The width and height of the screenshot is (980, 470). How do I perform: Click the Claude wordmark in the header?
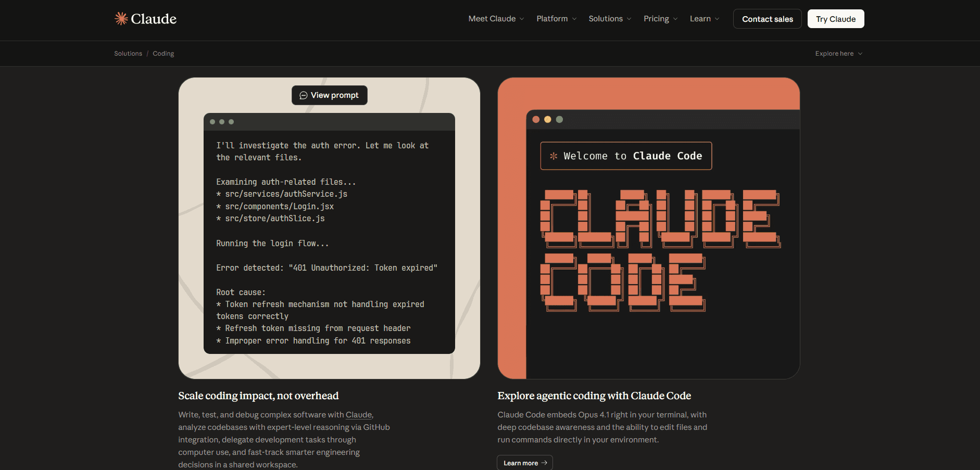[x=154, y=19]
